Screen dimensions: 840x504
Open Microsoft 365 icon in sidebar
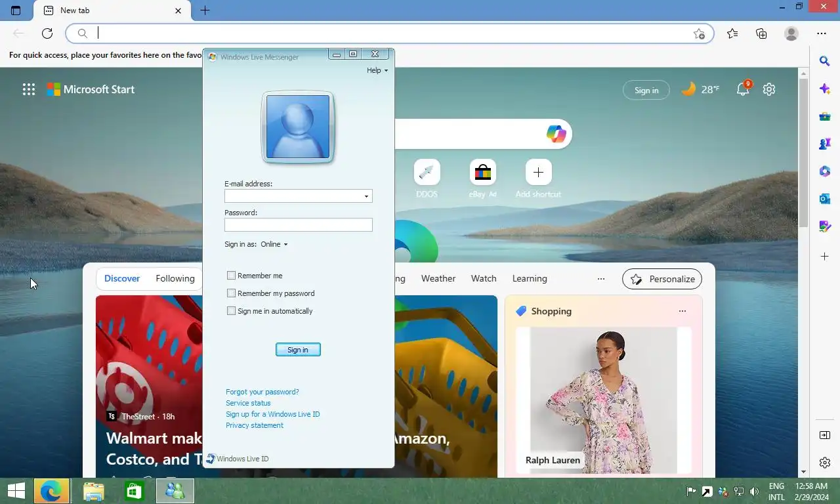click(x=825, y=171)
